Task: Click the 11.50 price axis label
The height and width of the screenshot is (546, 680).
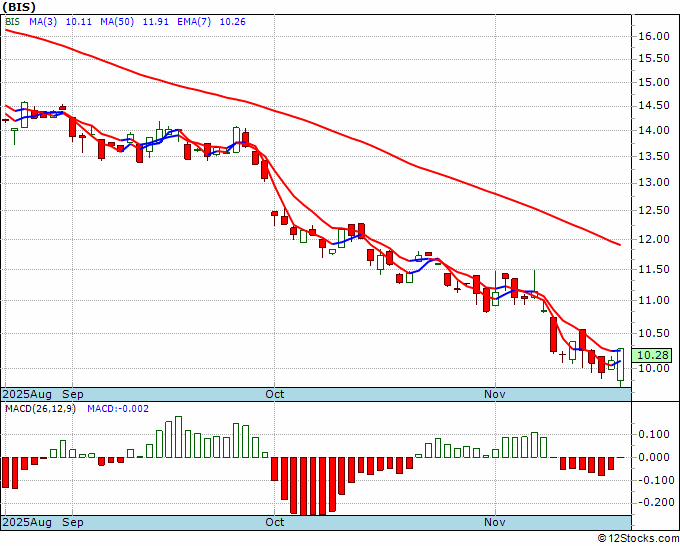Action: click(654, 269)
